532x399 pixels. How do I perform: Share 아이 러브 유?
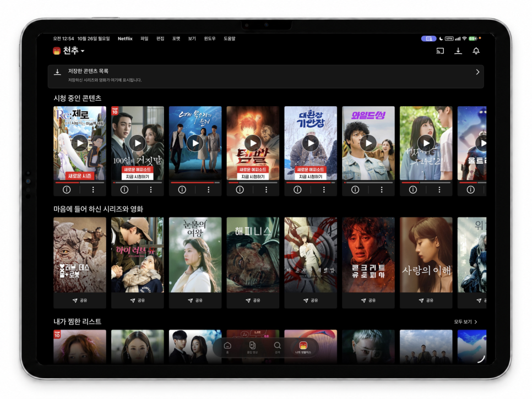[x=138, y=300]
